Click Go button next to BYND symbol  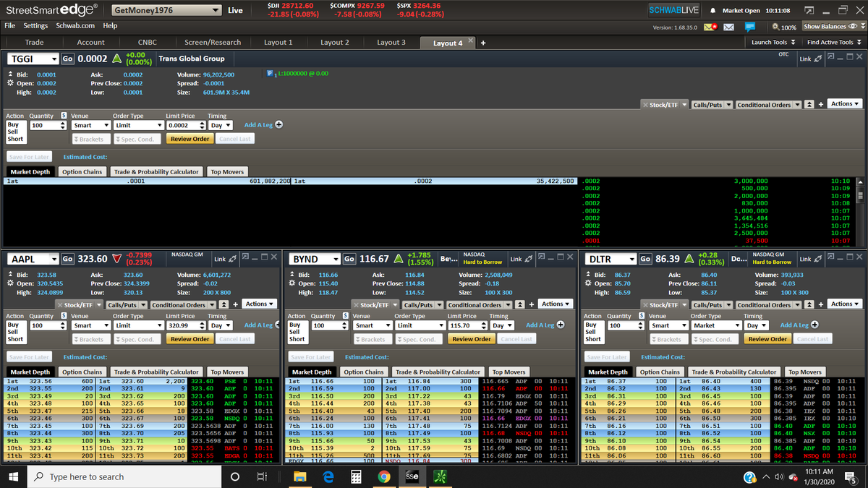(x=349, y=259)
